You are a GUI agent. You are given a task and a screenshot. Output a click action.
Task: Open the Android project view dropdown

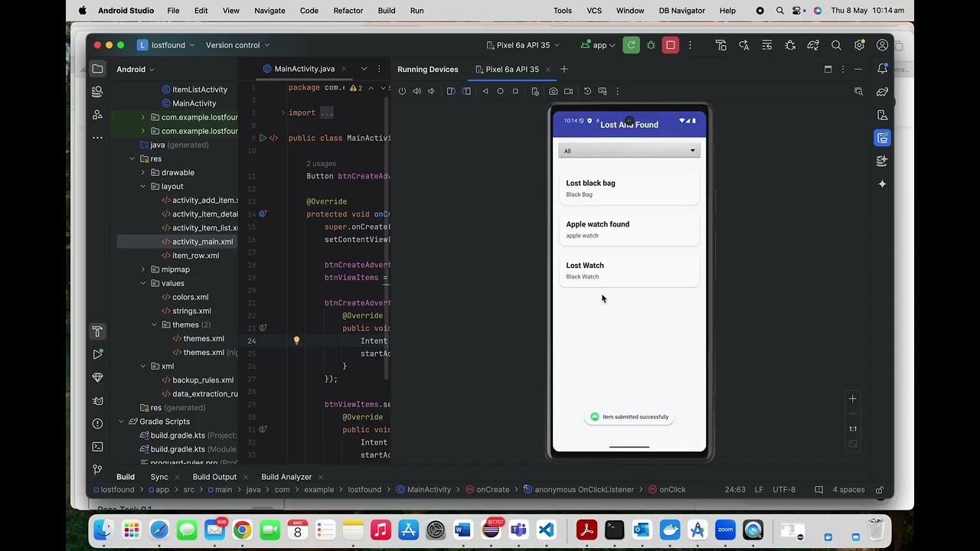[136, 69]
